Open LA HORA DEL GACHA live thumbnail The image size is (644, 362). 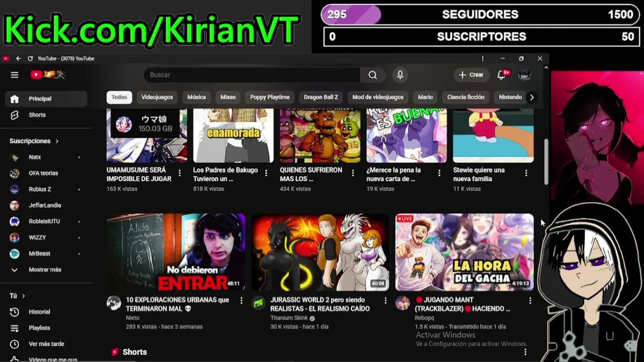point(464,252)
